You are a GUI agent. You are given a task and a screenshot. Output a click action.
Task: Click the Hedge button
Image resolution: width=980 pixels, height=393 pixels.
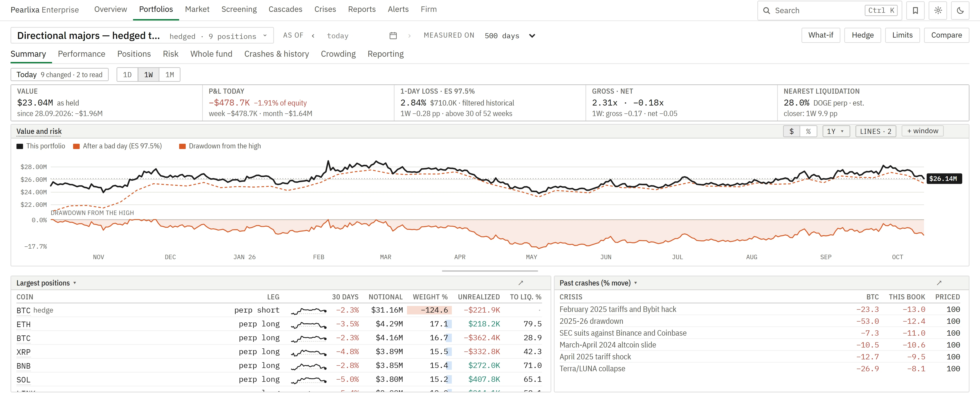pos(863,35)
